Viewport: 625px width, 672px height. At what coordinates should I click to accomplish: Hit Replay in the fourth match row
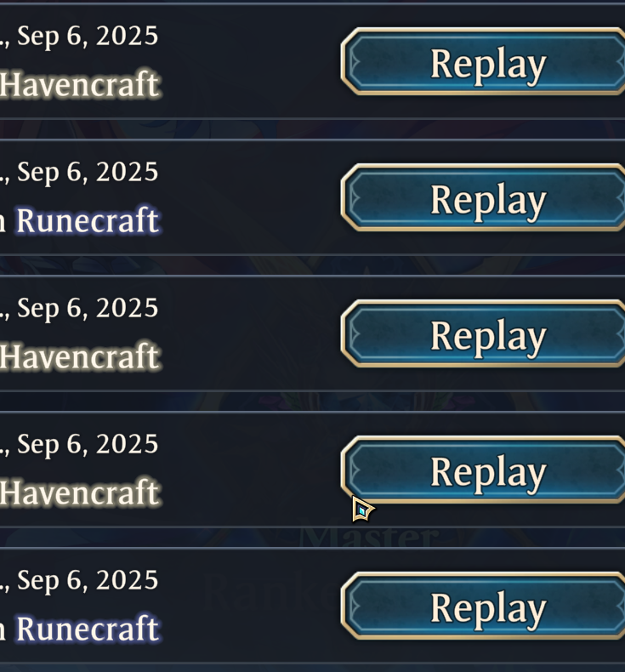point(483,470)
